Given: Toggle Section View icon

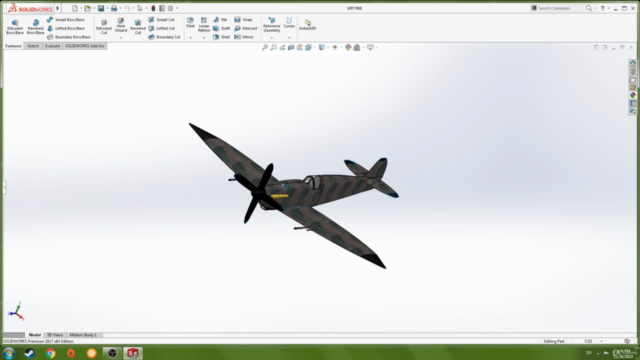Looking at the screenshot, I should coord(291,47).
